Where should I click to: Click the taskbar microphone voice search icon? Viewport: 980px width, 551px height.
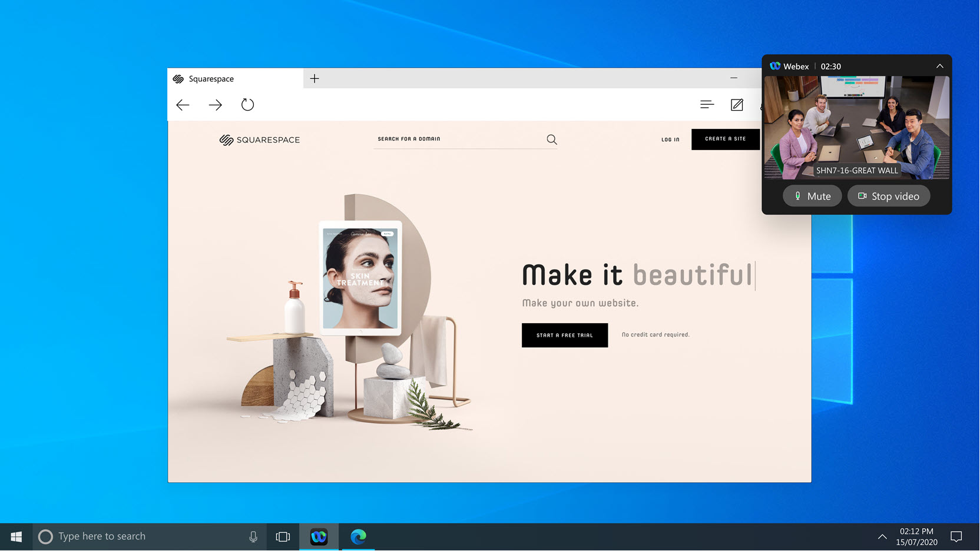click(x=253, y=537)
